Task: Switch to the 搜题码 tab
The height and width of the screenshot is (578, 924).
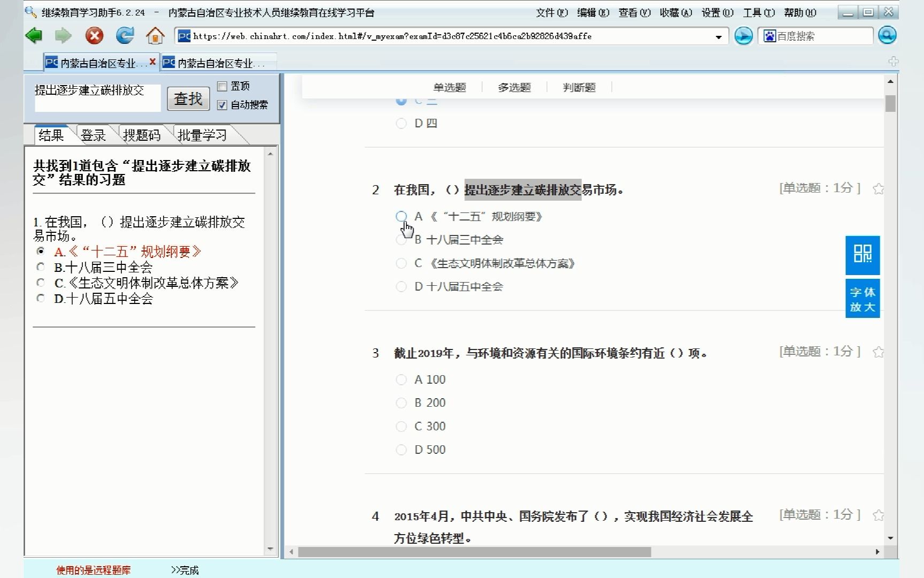Action: (142, 135)
